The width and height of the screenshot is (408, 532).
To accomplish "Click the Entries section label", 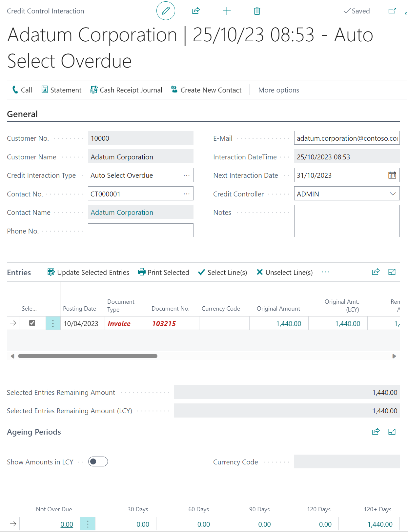I will pos(19,272).
